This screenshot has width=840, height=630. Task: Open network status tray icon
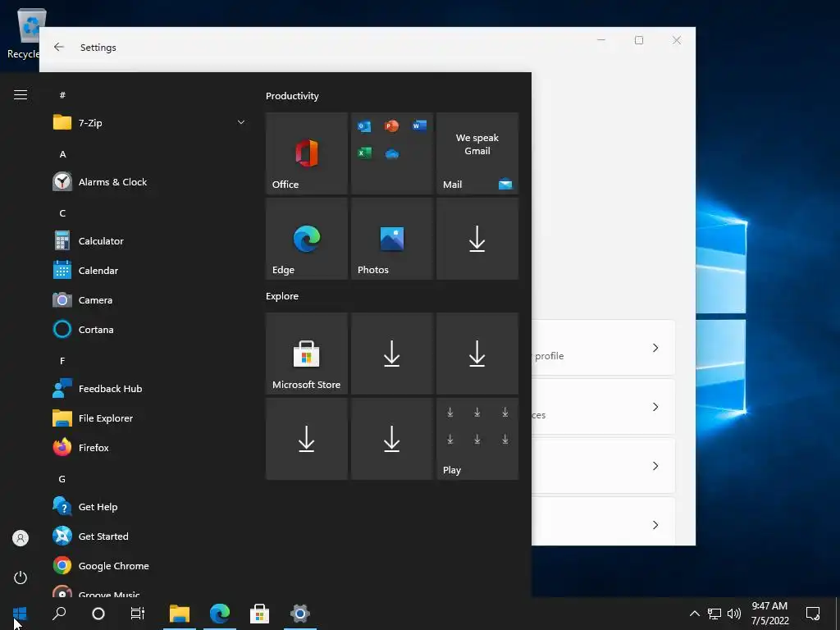point(714,614)
